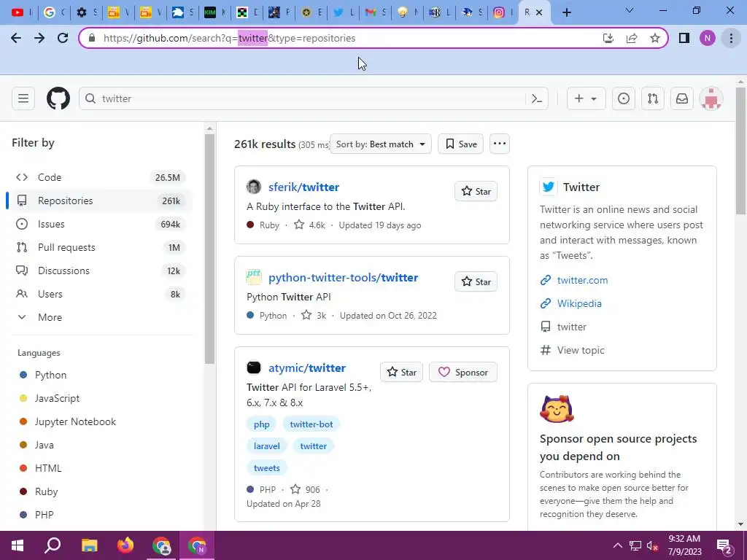
Task: Open Chrome profile N avatar
Action: pos(708,38)
